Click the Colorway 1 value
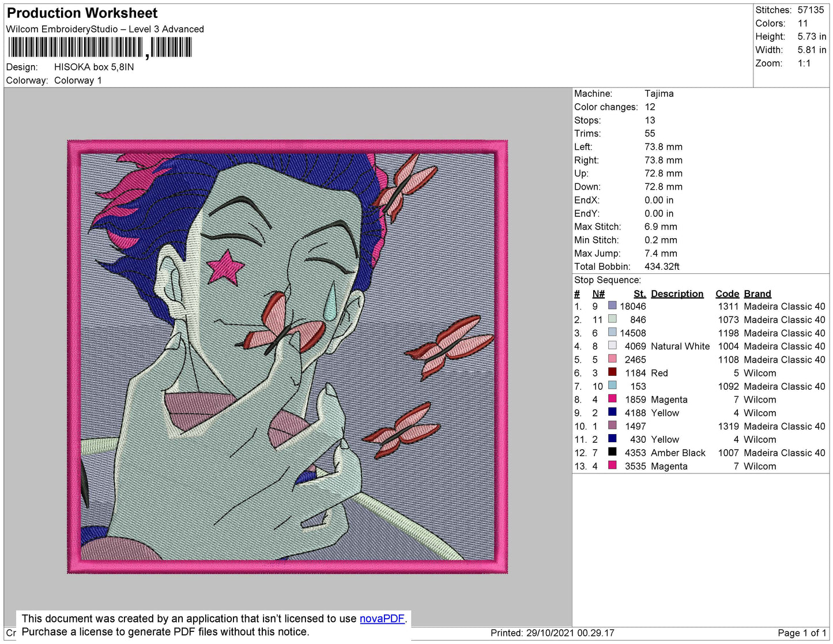 click(x=78, y=80)
